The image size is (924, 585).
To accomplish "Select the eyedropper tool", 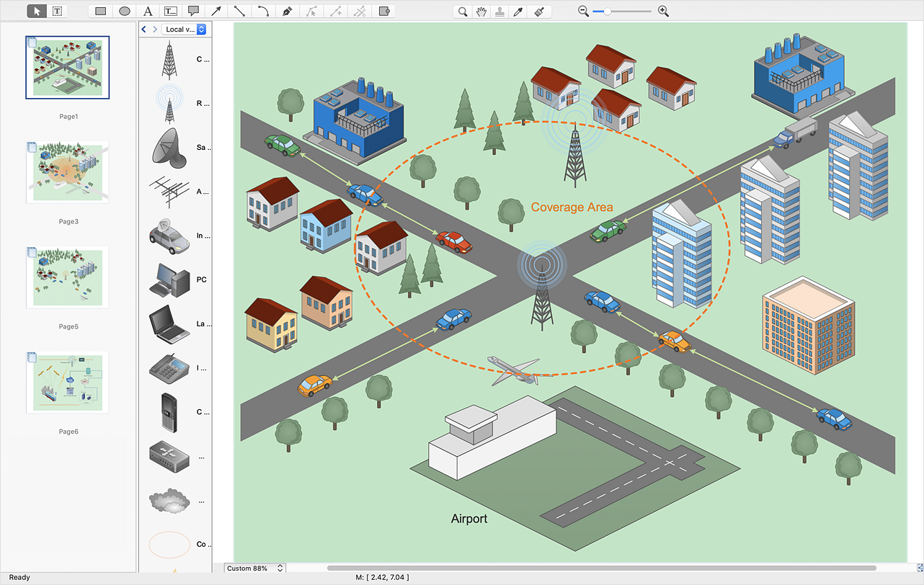I will [x=517, y=12].
